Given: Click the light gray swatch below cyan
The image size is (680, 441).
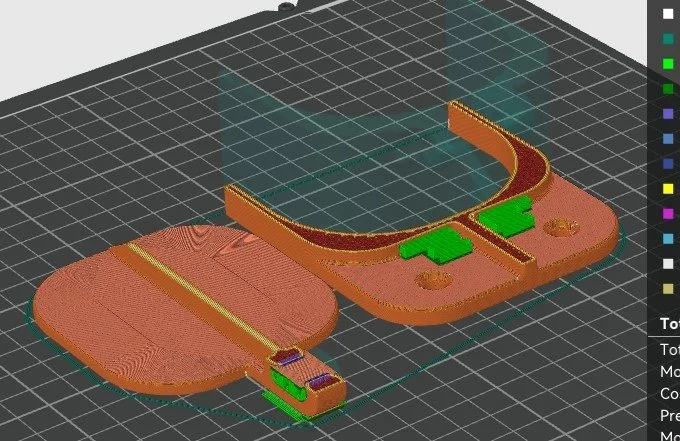Looking at the screenshot, I should [x=668, y=264].
